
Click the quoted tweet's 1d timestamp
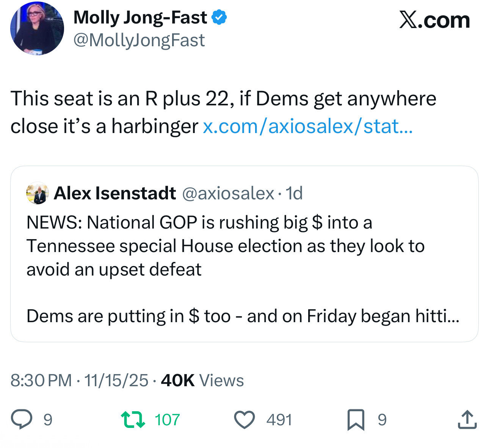294,193
